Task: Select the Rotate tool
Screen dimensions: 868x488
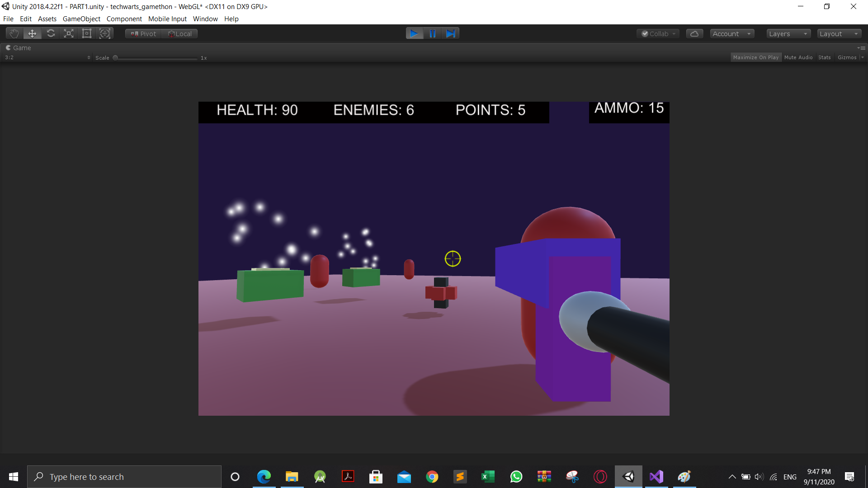Action: coord(51,33)
